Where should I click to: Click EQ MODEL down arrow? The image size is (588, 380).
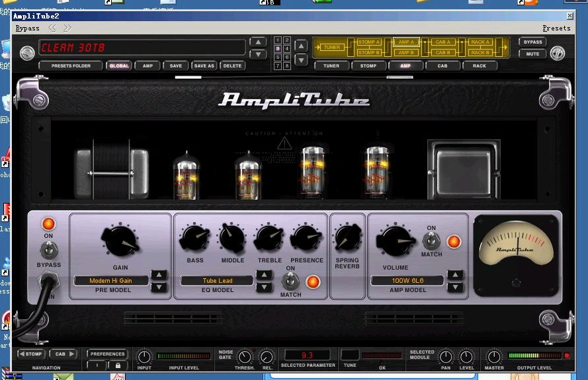click(x=264, y=287)
